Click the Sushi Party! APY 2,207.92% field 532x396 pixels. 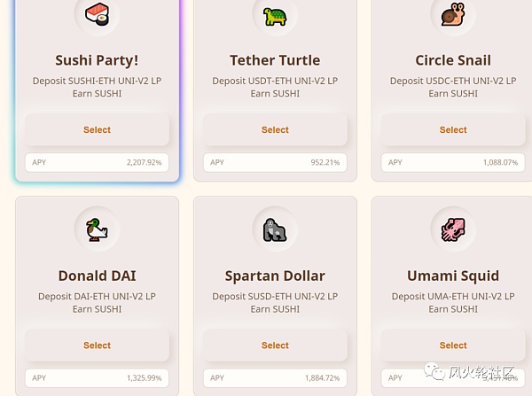click(x=97, y=162)
